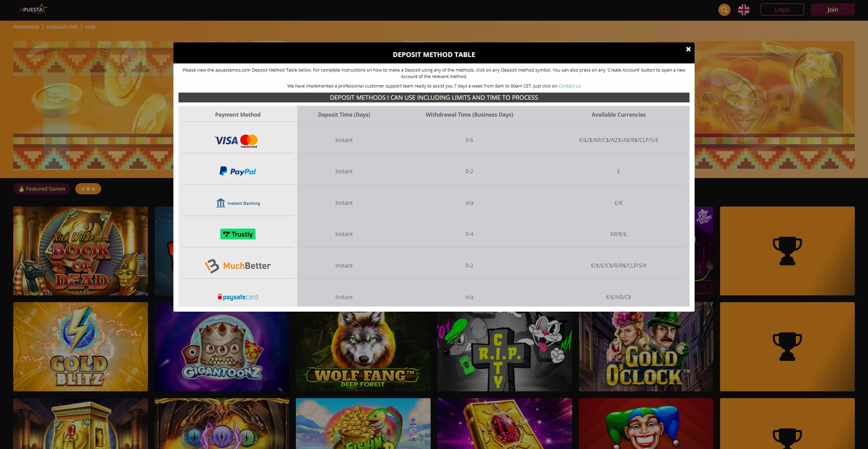
Task: Open the R.I.P. City game thumbnail
Action: click(x=505, y=351)
